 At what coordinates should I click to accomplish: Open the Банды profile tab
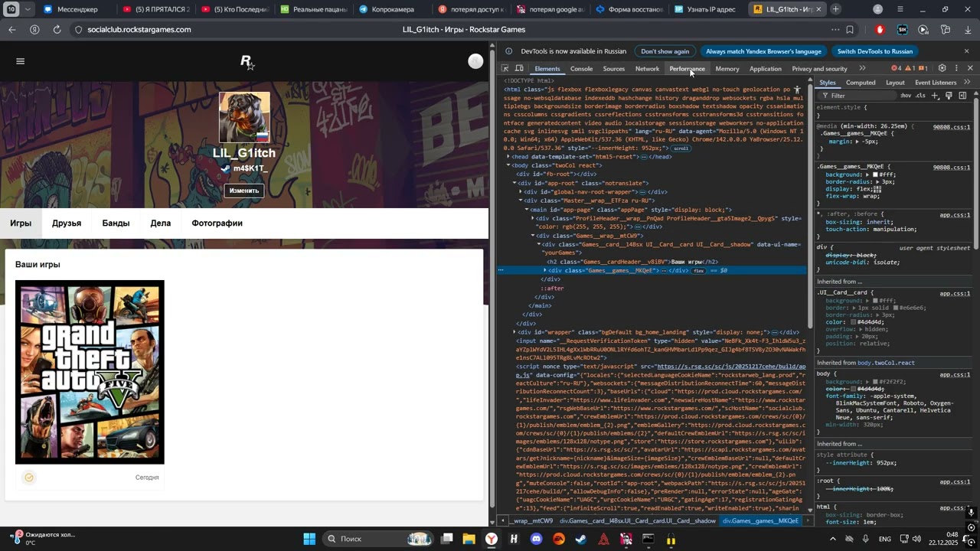(116, 223)
